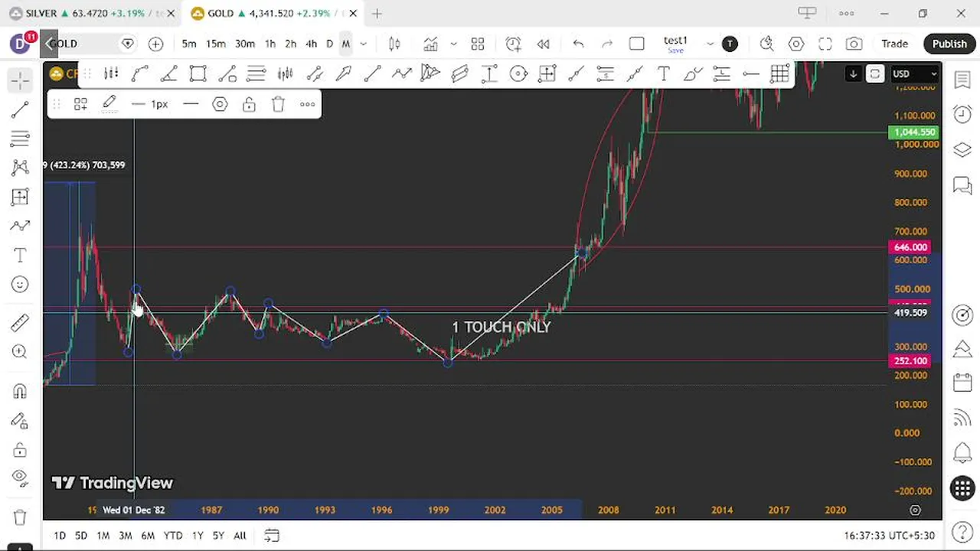Image resolution: width=980 pixels, height=551 pixels.
Task: Open the chats panel in right sidebar
Action: (962, 184)
